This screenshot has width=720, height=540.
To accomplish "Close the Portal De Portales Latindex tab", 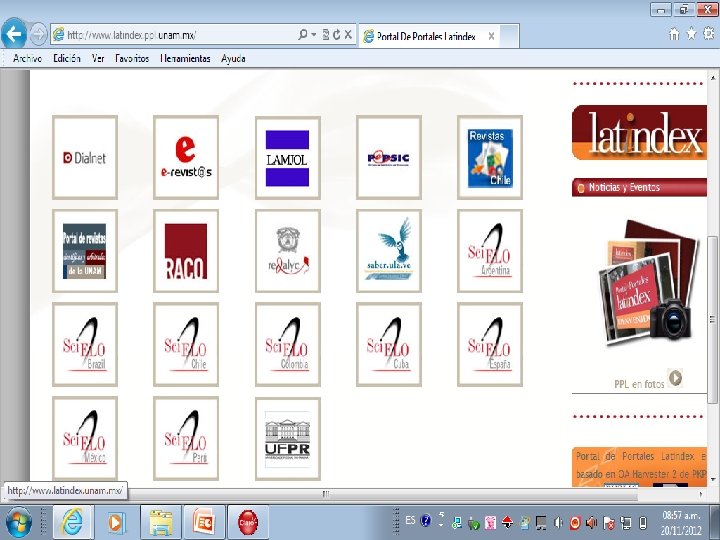I will point(491,36).
